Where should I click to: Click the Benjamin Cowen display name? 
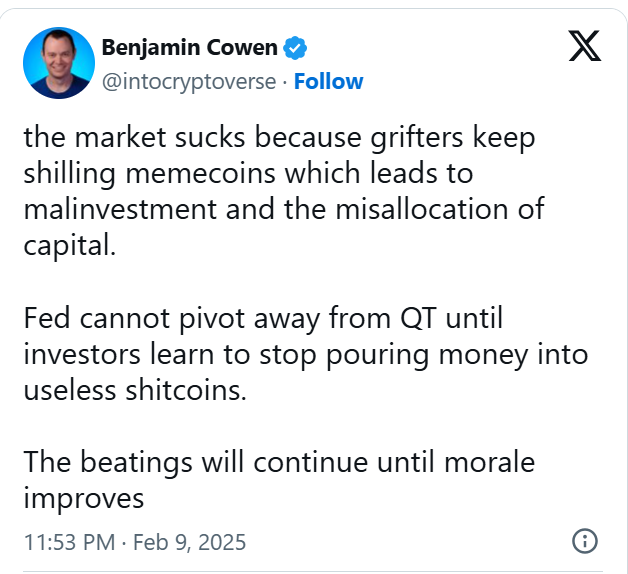pyautogui.click(x=190, y=47)
